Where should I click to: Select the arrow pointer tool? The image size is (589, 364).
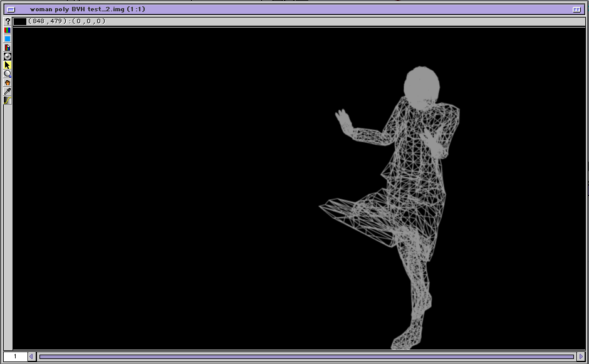[8, 65]
